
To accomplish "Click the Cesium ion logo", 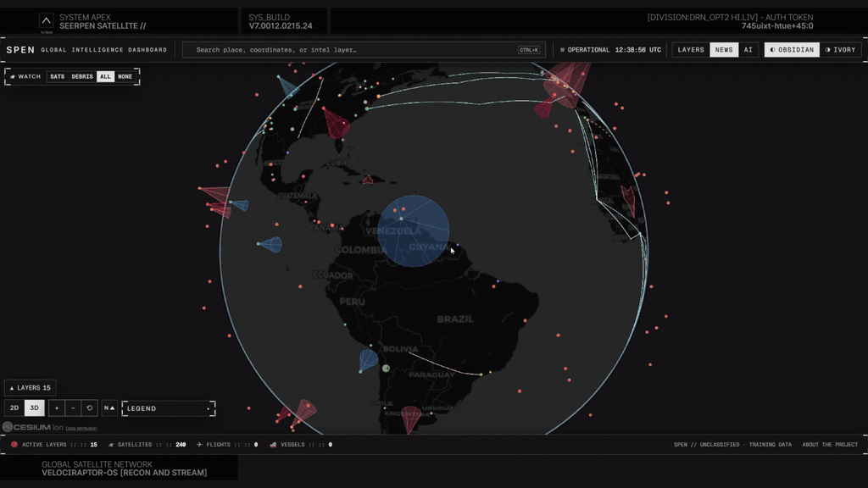I will 33,427.
